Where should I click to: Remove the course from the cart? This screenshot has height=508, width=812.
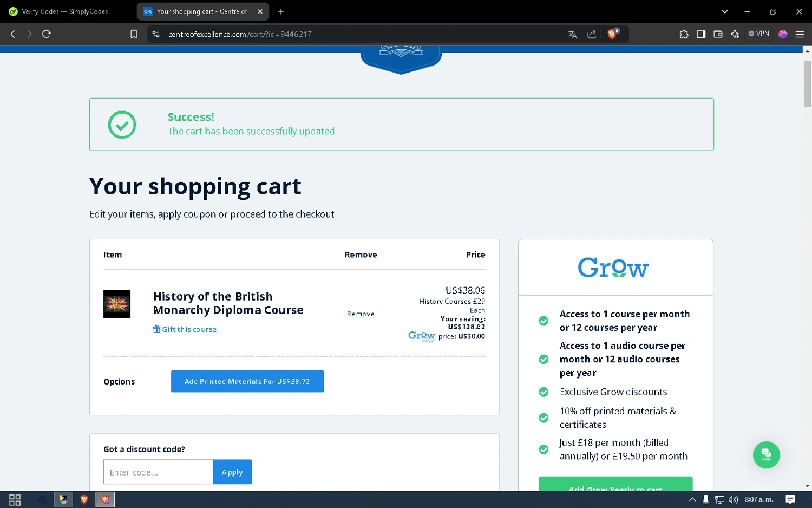[361, 314]
